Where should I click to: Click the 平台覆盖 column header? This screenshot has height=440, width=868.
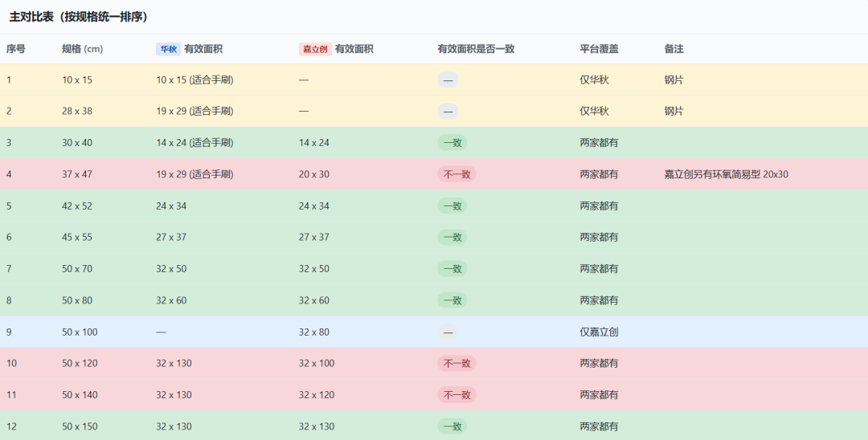point(599,49)
